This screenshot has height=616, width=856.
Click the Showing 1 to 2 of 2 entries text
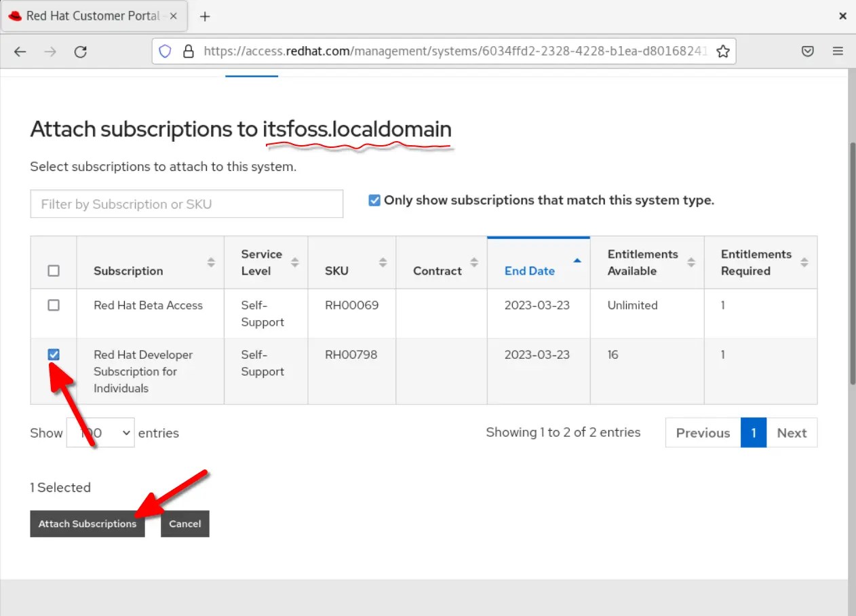pyautogui.click(x=563, y=432)
